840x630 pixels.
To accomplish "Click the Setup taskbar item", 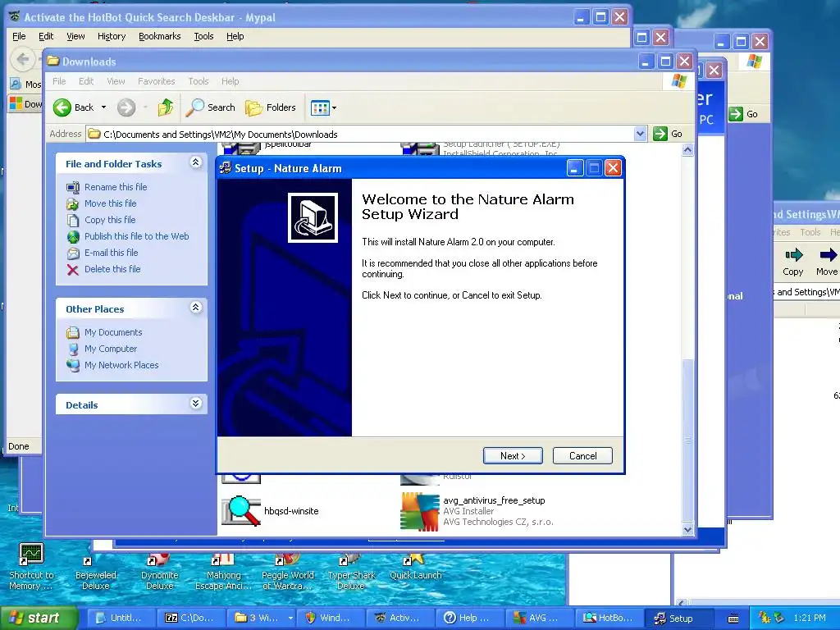I will click(x=678, y=618).
